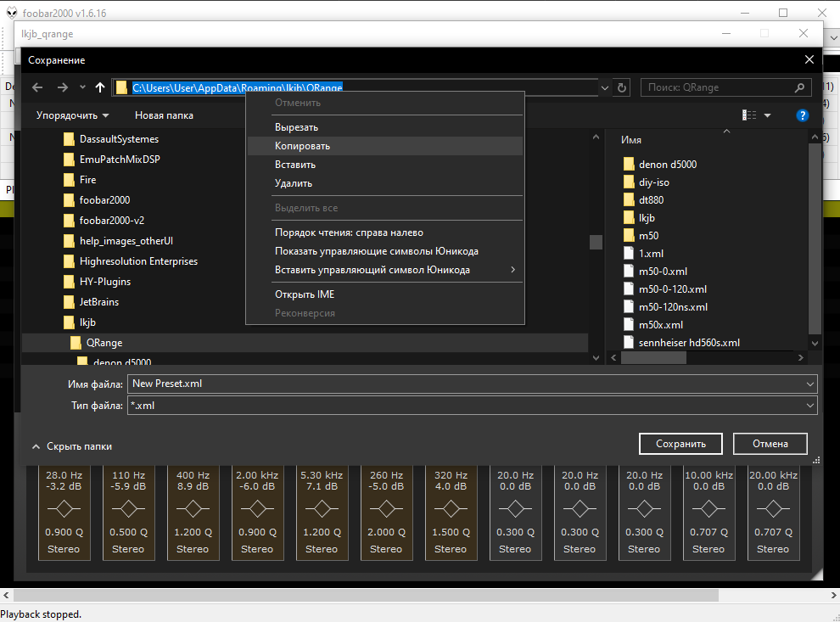Image resolution: width=840 pixels, height=622 pixels.
Task: Go up one folder level with the up arrow
Action: (x=99, y=87)
